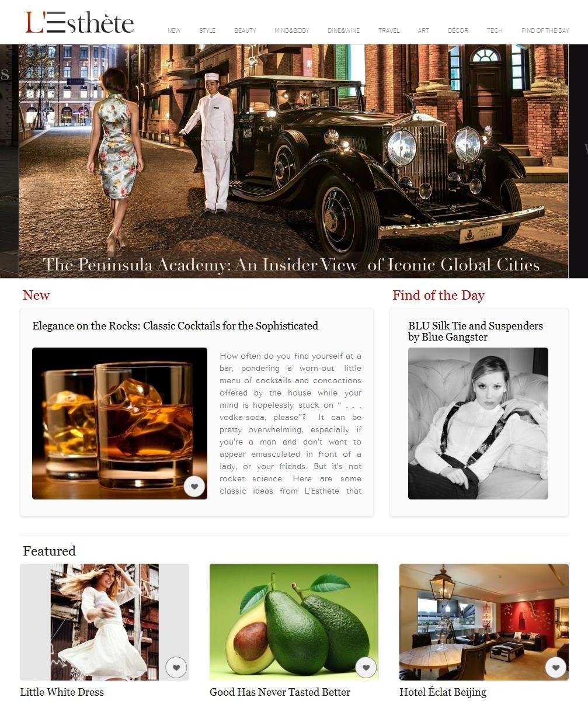The height and width of the screenshot is (708, 588).
Task: Open BLU Silk Tie and Suspenders link
Action: (475, 331)
